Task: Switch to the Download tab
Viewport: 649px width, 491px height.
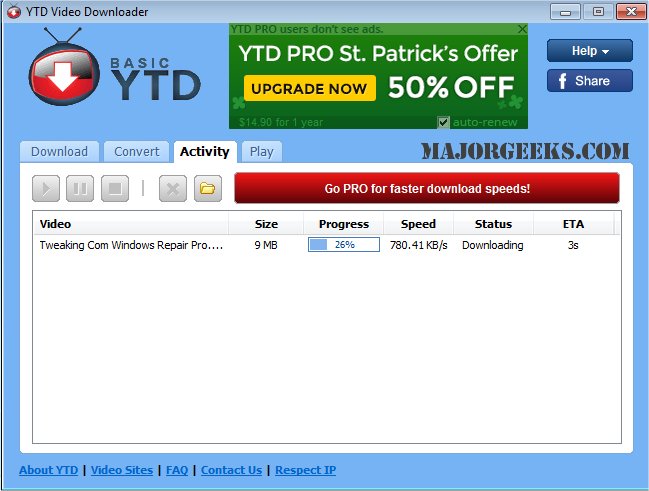Action: coord(59,152)
